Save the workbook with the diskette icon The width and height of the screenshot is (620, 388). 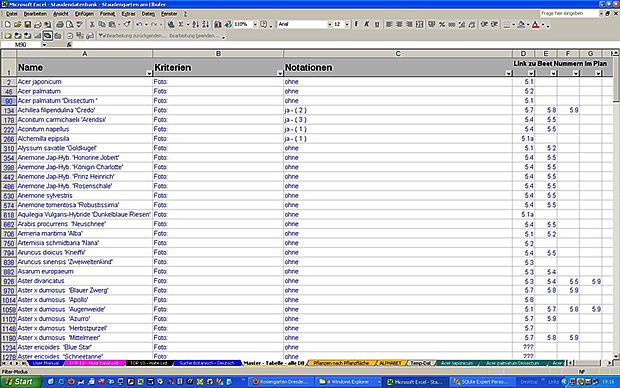27,25
